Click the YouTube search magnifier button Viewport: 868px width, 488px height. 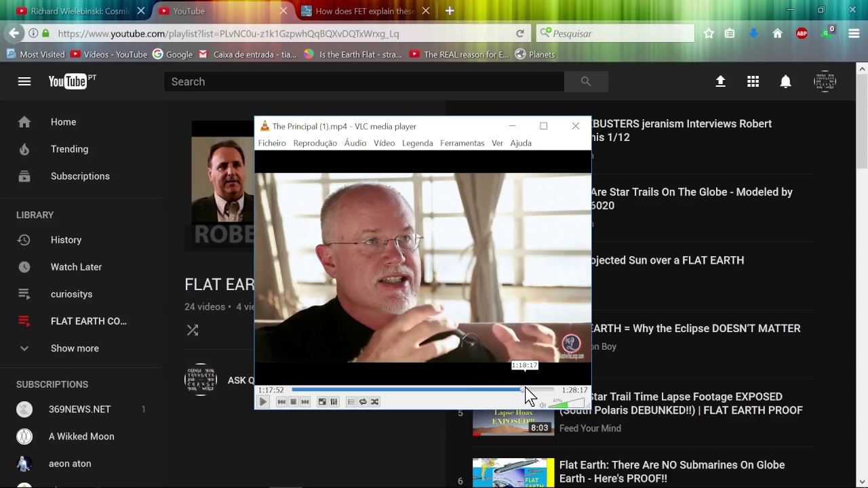(586, 81)
